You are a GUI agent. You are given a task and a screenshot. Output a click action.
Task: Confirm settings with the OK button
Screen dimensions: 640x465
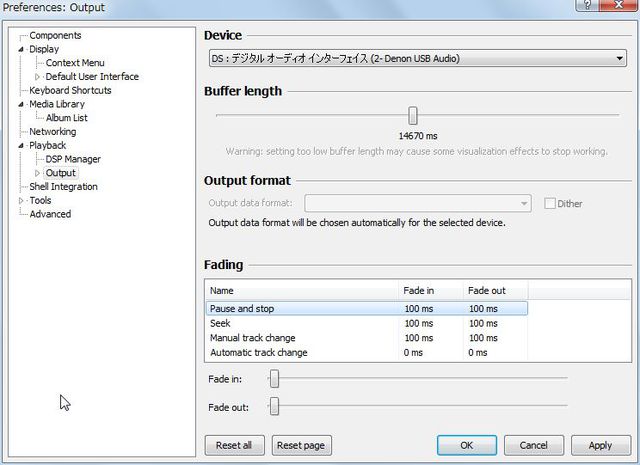click(x=466, y=445)
